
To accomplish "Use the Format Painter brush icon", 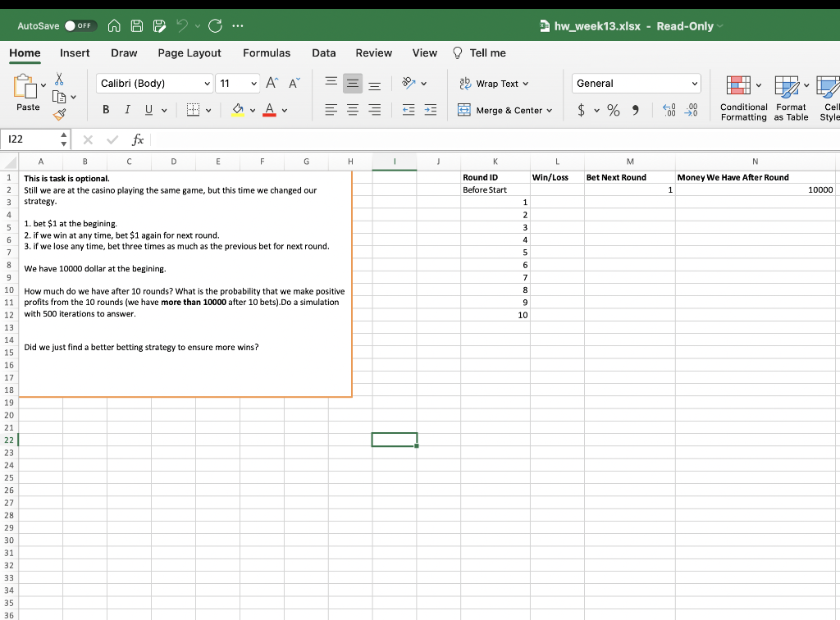I will [58, 115].
